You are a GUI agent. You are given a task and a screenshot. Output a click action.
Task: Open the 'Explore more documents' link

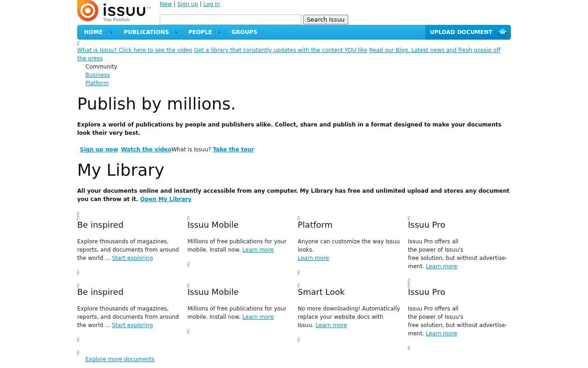pyautogui.click(x=120, y=359)
